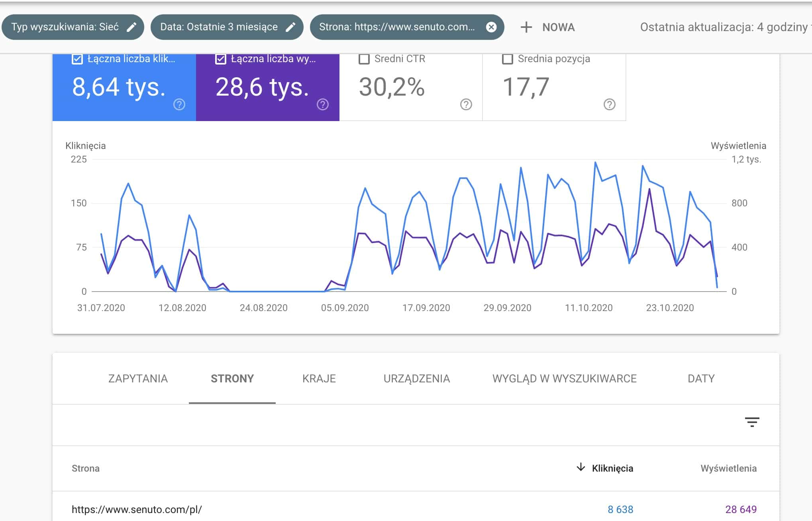Open the Data: Ostatnie 3 miesiące chip

click(x=227, y=27)
